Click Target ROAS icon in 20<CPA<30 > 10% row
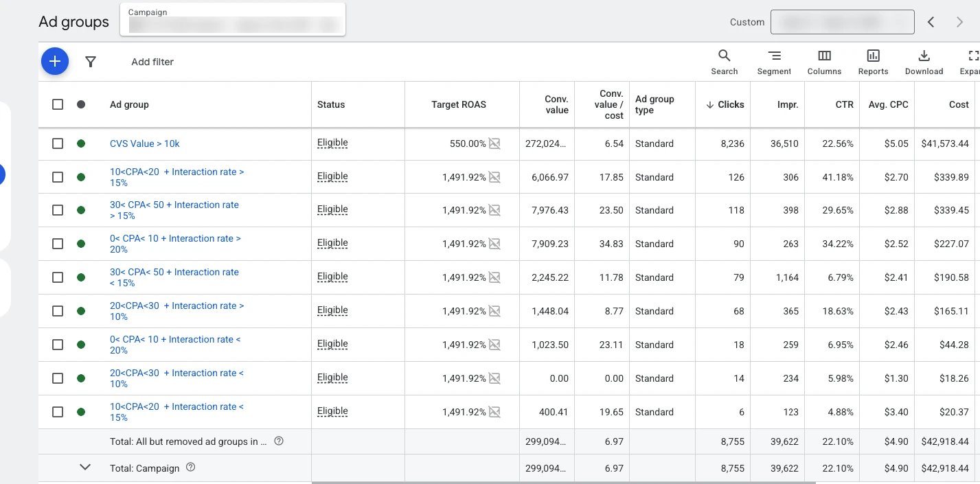Screen dimensions: 980x484 click(494, 311)
